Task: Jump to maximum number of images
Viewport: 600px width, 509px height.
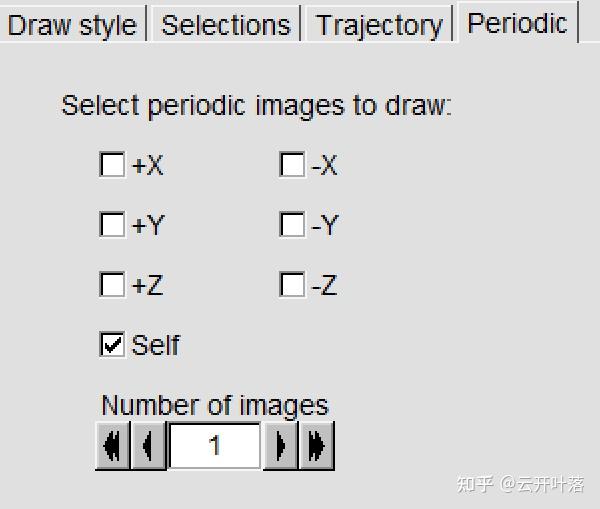Action: point(317,446)
